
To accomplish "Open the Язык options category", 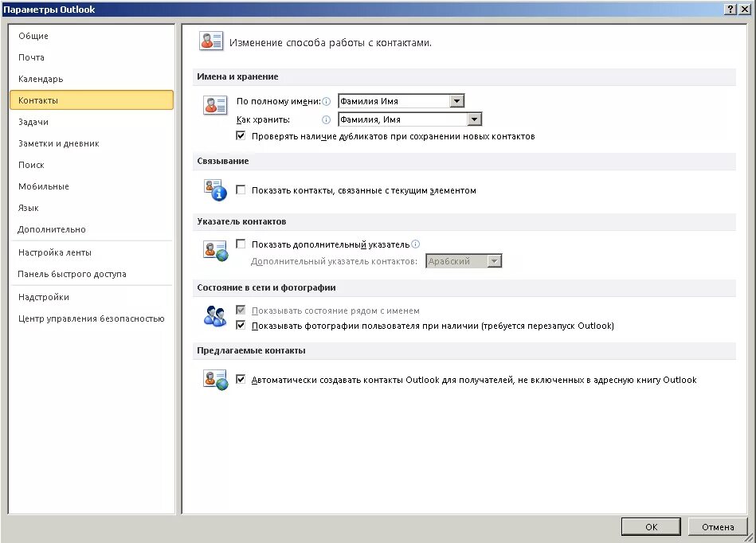I will coord(92,208).
